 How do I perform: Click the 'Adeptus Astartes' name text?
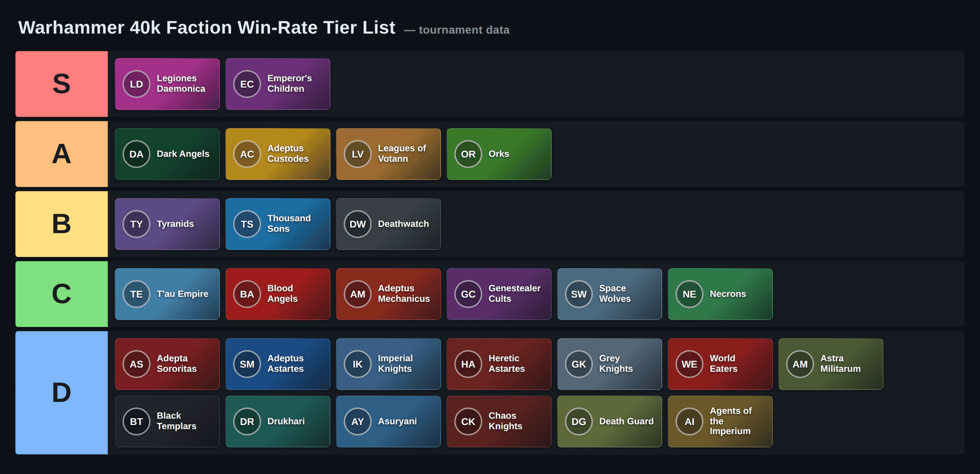[286, 363]
